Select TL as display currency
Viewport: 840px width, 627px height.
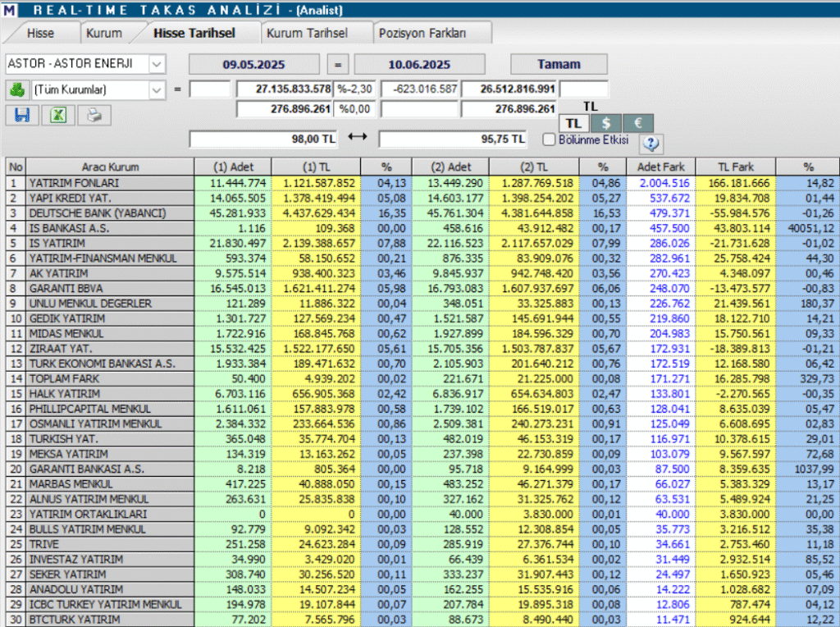point(574,122)
